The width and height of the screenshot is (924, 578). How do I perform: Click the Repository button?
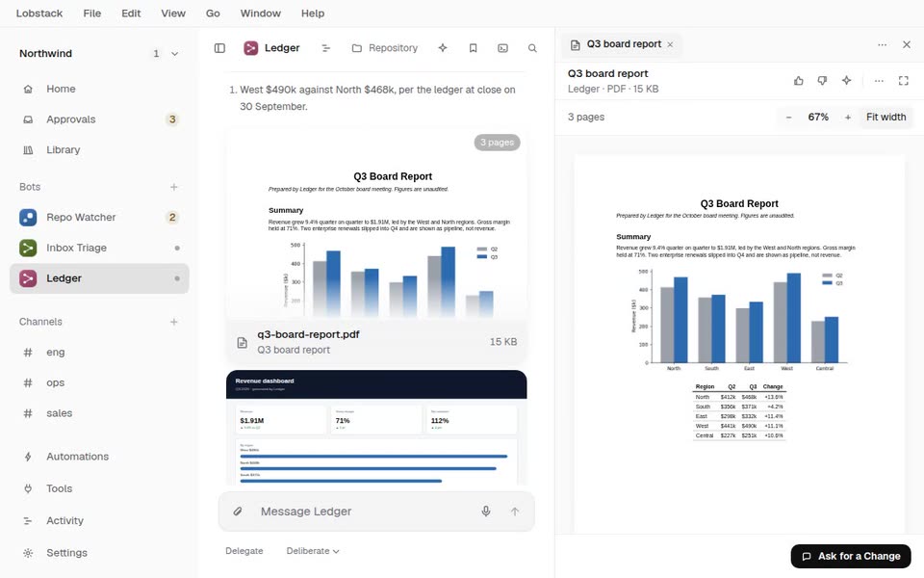(x=385, y=48)
